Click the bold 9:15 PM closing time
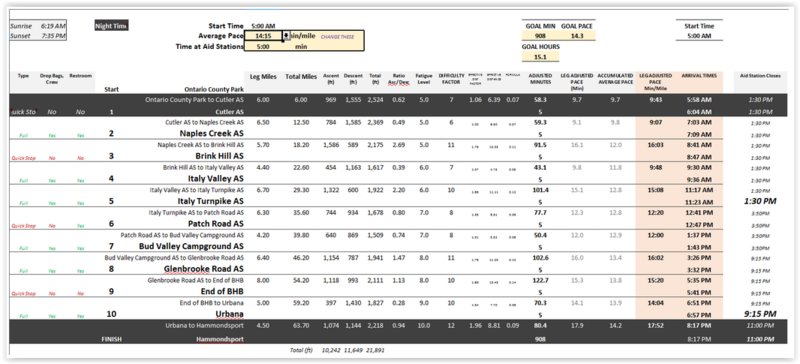This screenshot has width=800, height=364. coord(760,314)
